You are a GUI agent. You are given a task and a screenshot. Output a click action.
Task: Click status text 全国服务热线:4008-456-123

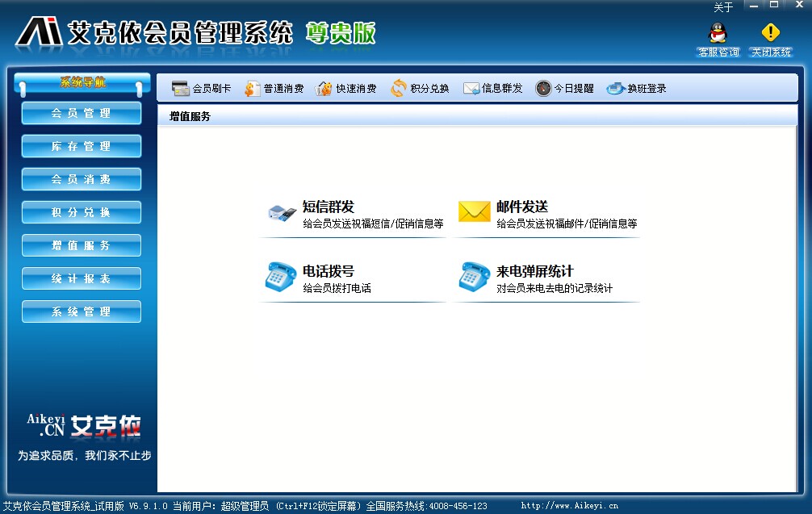[x=427, y=506]
